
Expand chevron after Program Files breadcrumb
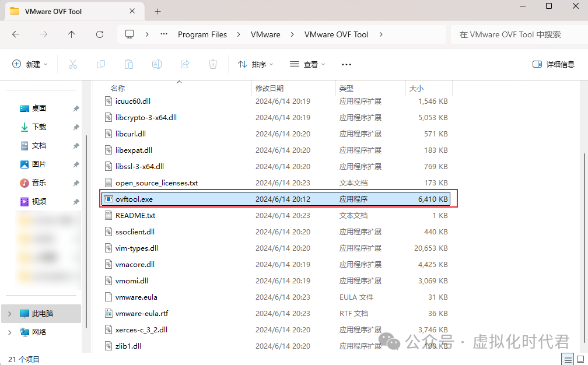click(x=239, y=34)
